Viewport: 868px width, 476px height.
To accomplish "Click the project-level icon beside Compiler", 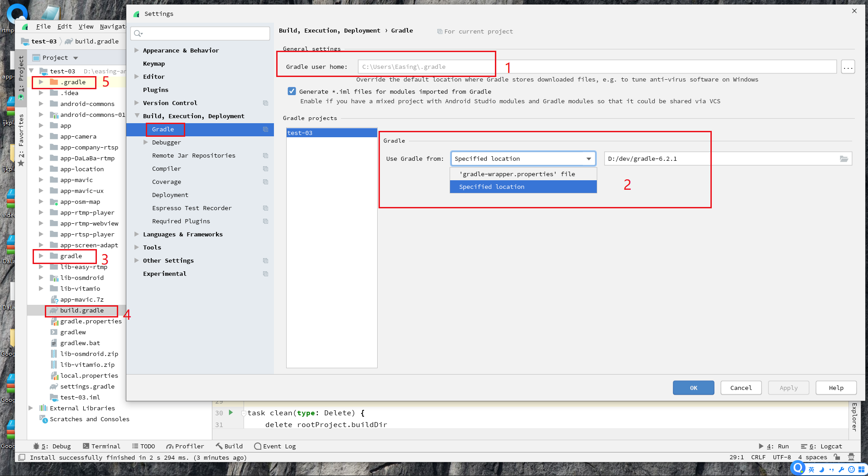I will point(266,169).
